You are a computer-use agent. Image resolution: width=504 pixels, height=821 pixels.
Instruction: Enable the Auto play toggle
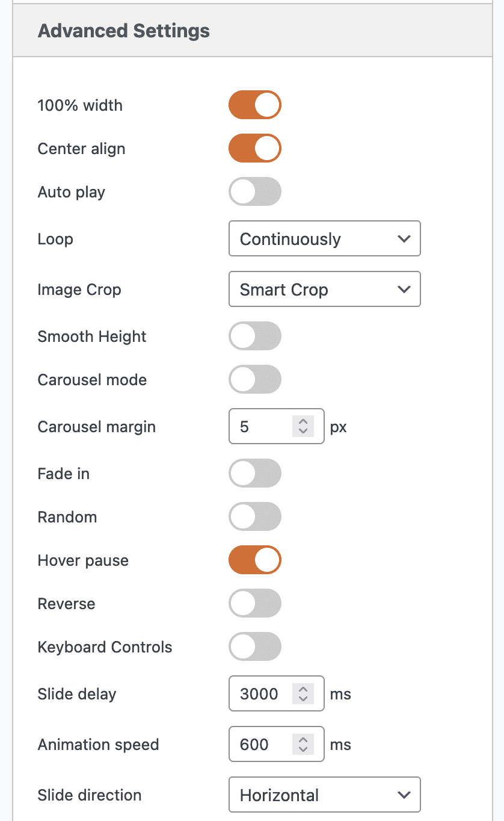point(254,192)
